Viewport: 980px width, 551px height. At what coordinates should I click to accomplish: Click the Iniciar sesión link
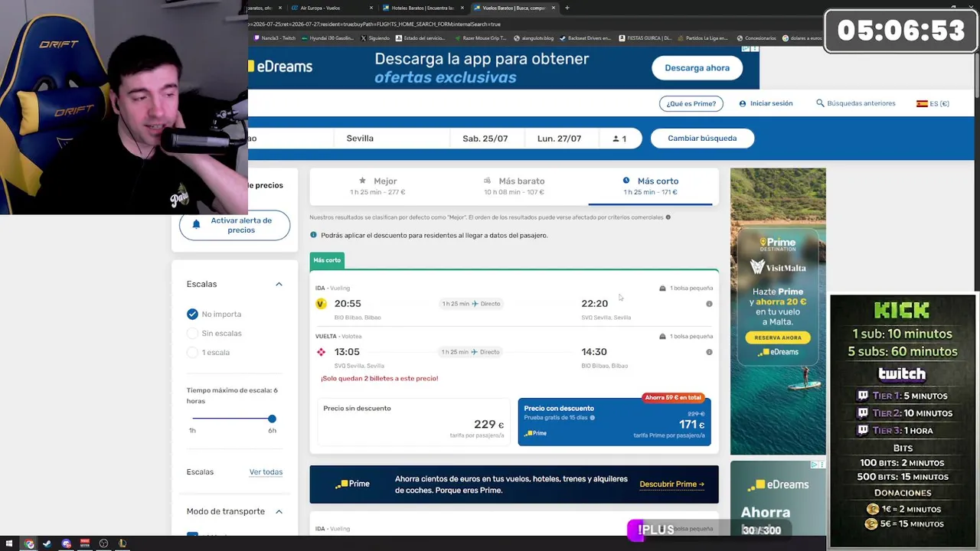771,103
